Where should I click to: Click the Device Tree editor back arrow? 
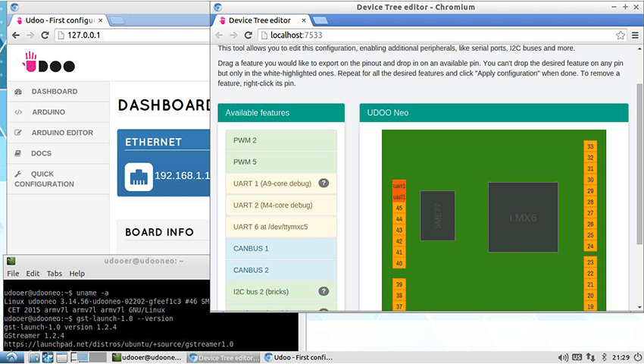click(x=219, y=36)
